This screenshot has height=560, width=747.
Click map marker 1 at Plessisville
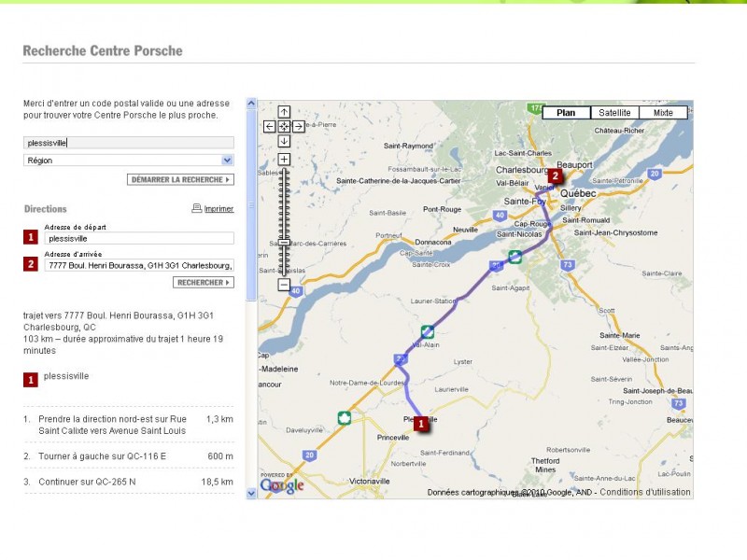(x=421, y=424)
